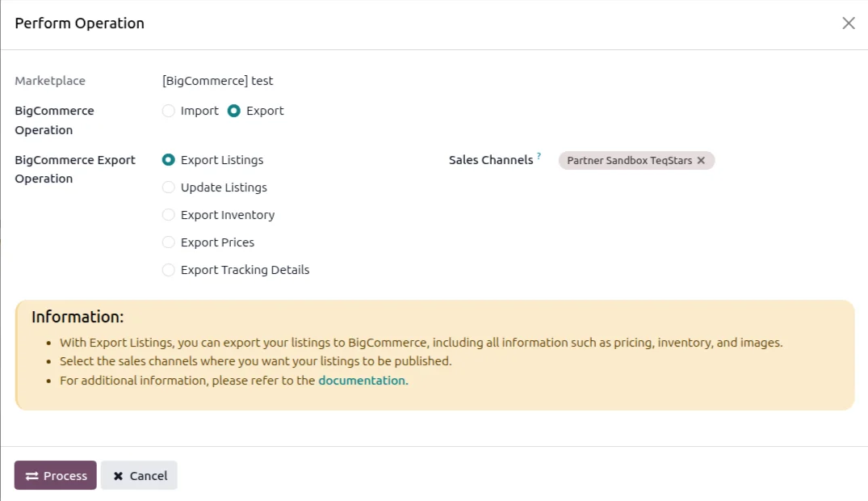The height and width of the screenshot is (501, 868).
Task: Click the Sales Channels label
Action: pyautogui.click(x=491, y=160)
